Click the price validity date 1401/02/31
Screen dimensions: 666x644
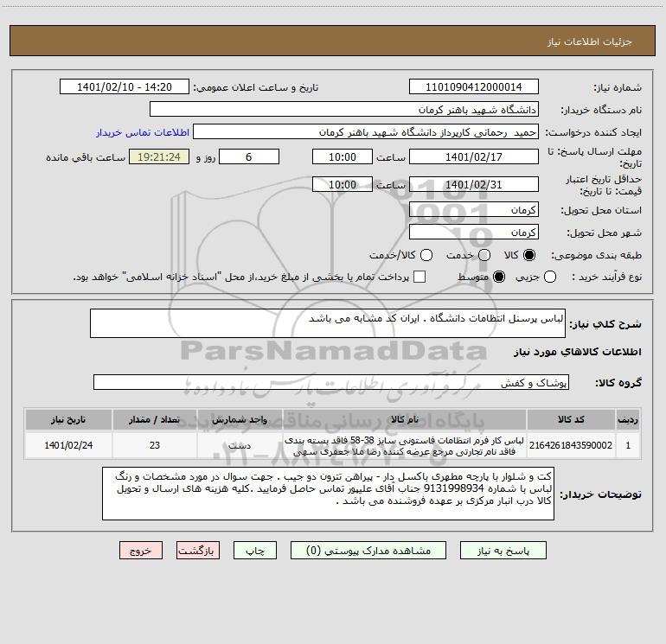474,185
